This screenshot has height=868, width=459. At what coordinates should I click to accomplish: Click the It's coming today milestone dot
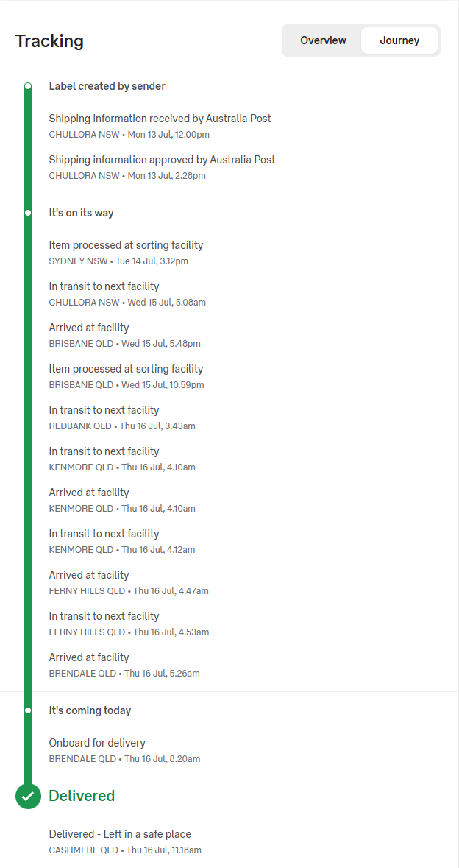(x=28, y=710)
